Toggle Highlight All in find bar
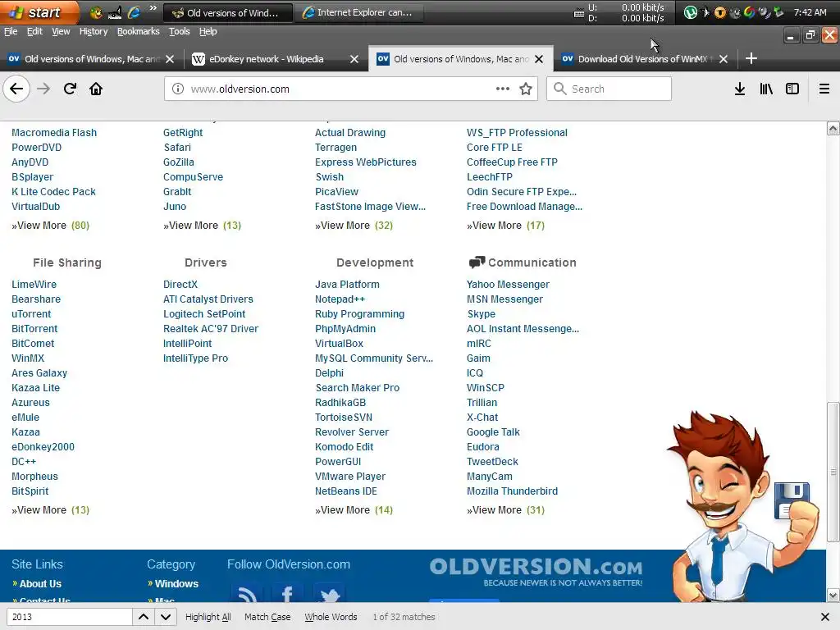The width and height of the screenshot is (840, 630). 208,617
